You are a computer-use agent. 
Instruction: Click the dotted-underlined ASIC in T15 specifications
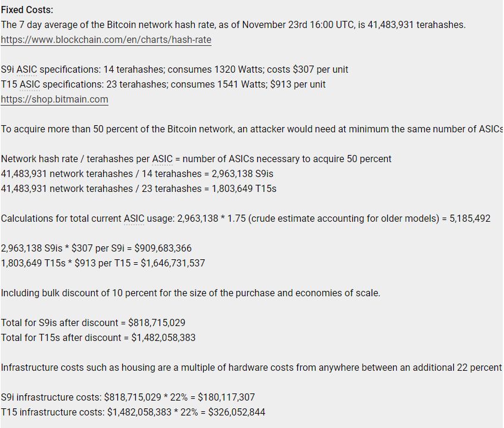click(30, 84)
